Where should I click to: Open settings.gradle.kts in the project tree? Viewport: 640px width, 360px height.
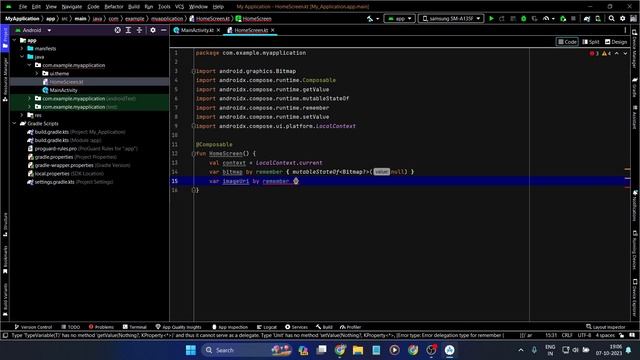tap(54, 182)
